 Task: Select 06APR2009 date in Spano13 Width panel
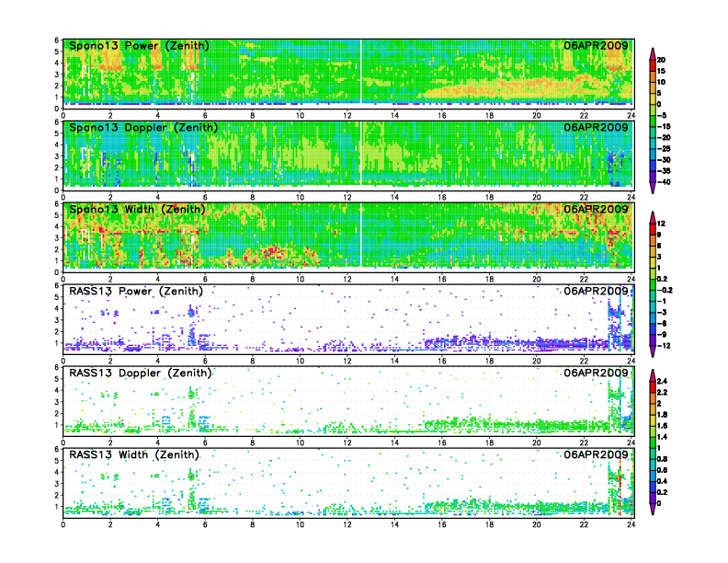tap(596, 209)
